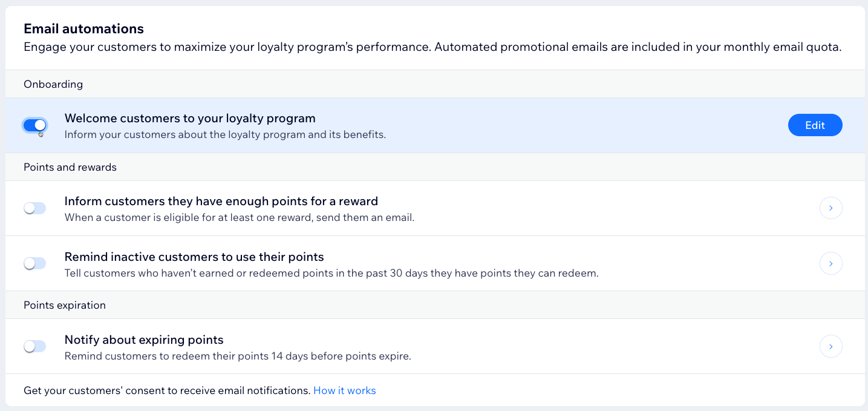Open the How it works link
868x411 pixels.
click(x=344, y=390)
